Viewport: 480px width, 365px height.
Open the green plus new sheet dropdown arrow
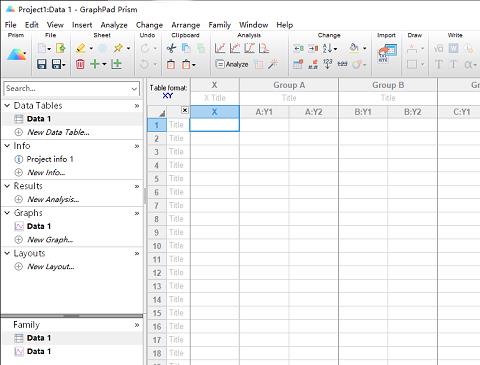pos(104,64)
